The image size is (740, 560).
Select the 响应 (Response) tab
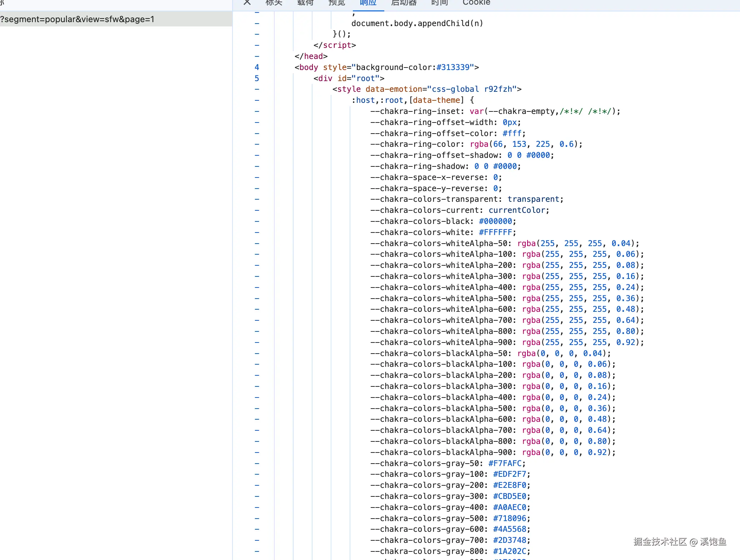point(368,3)
